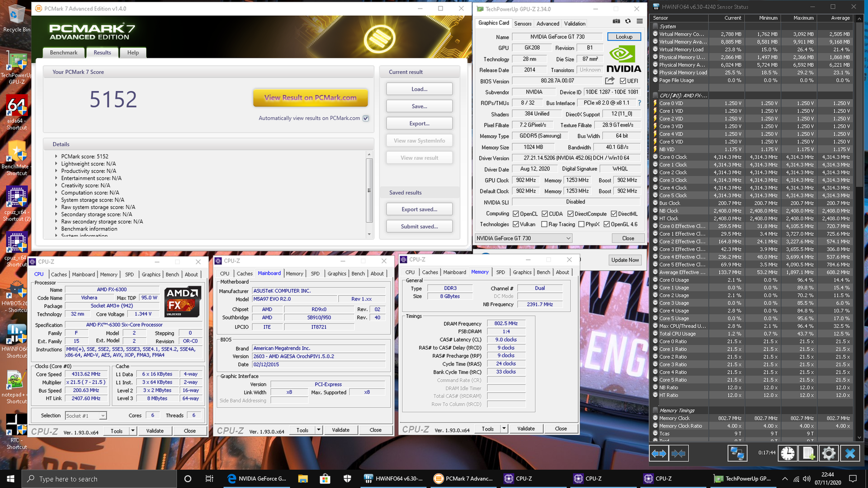Toggle automatically view results on PCMark.com checkbox
The height and width of the screenshot is (488, 868).
(x=366, y=118)
